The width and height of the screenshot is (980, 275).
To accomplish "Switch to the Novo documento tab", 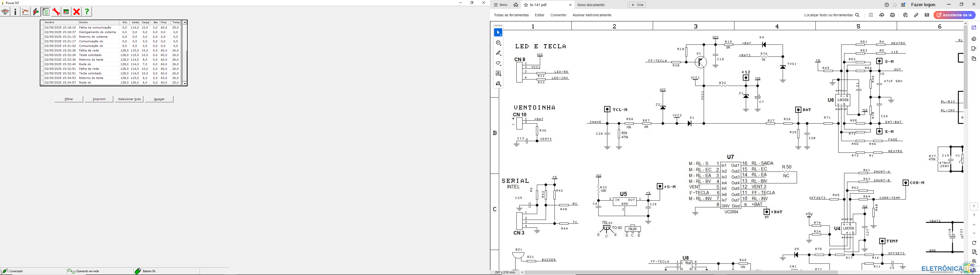I will point(591,5).
